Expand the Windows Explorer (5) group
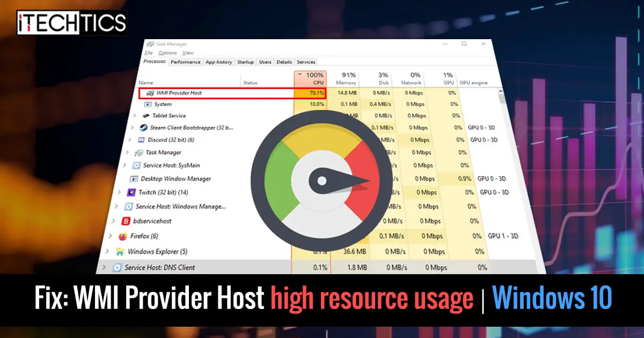The image size is (644, 338). [106, 251]
